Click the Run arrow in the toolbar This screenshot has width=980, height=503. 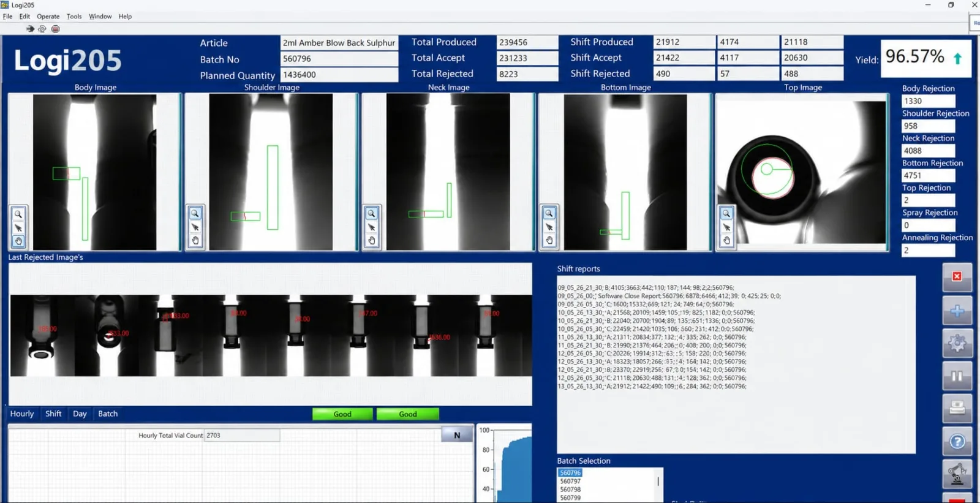(x=30, y=29)
